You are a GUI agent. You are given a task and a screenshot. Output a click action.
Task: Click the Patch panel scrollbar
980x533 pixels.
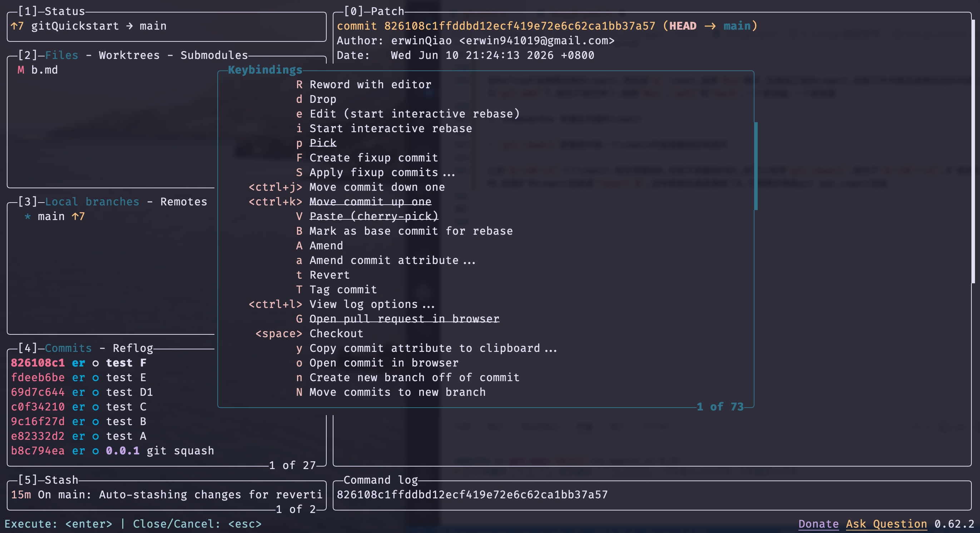973,151
